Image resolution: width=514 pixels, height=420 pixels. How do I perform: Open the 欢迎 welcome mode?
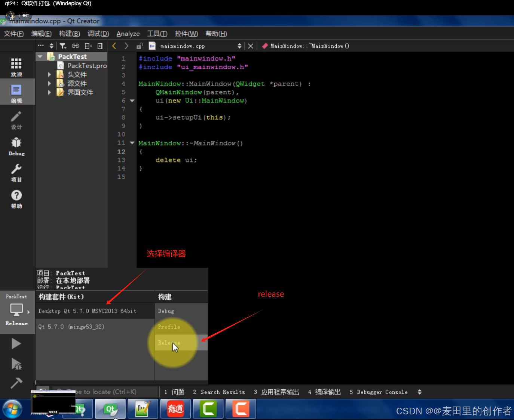[16, 67]
